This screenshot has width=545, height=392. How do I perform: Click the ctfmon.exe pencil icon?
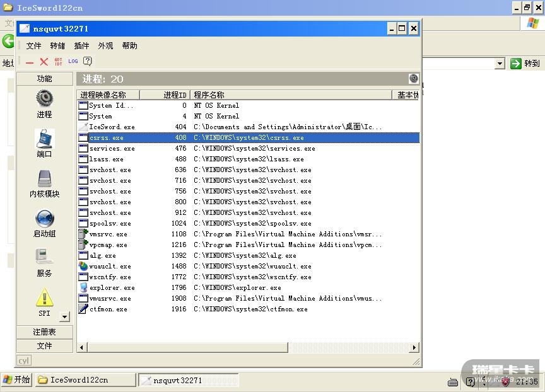(83, 309)
